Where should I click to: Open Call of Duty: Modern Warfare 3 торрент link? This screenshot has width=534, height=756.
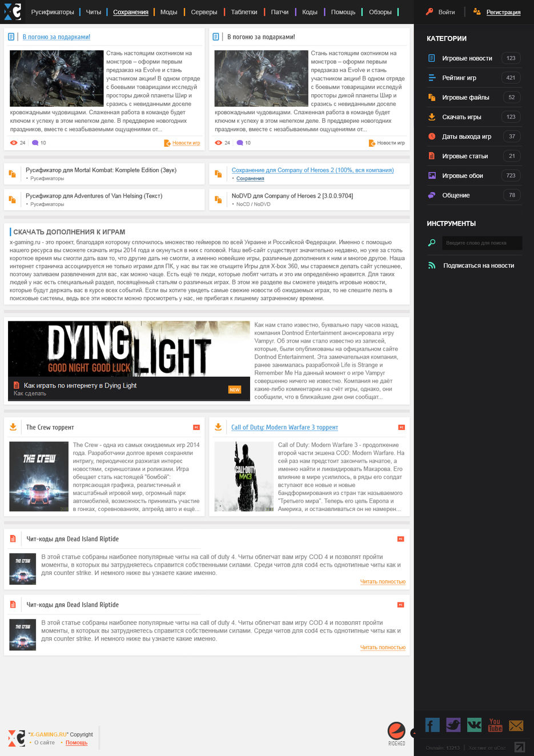point(284,427)
